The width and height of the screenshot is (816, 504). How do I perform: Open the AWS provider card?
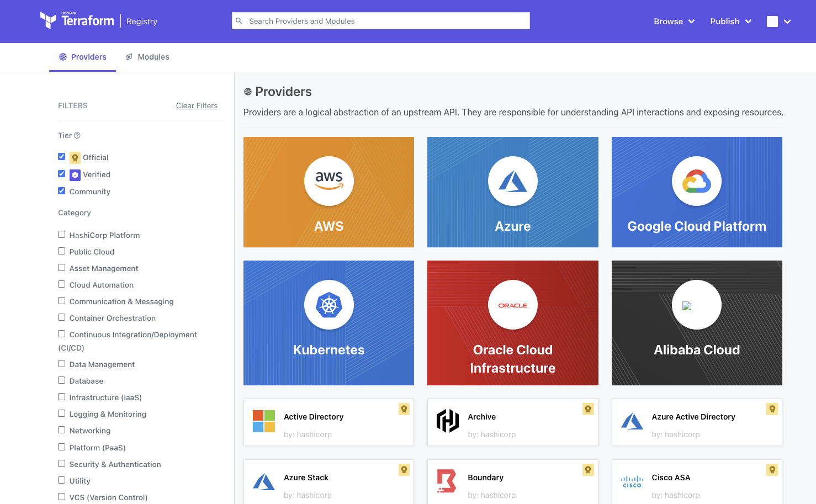click(329, 192)
